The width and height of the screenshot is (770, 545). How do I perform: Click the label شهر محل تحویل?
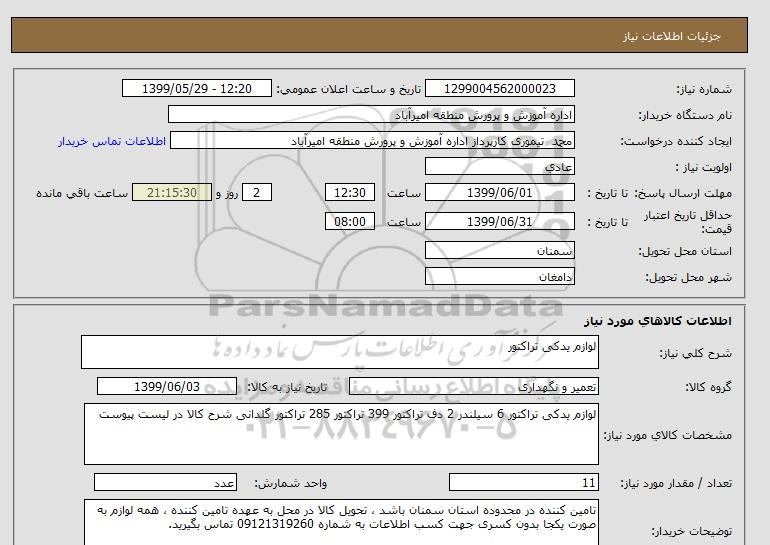[x=688, y=277]
